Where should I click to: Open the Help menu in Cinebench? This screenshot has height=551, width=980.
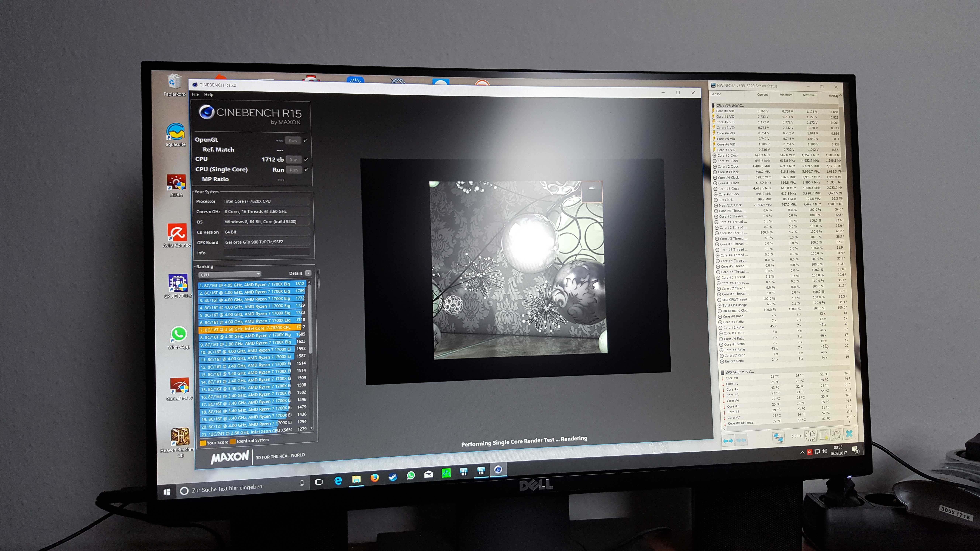tap(208, 95)
